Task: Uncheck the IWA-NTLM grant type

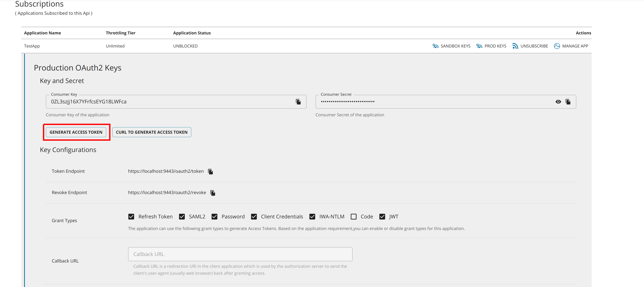Action: [312, 217]
